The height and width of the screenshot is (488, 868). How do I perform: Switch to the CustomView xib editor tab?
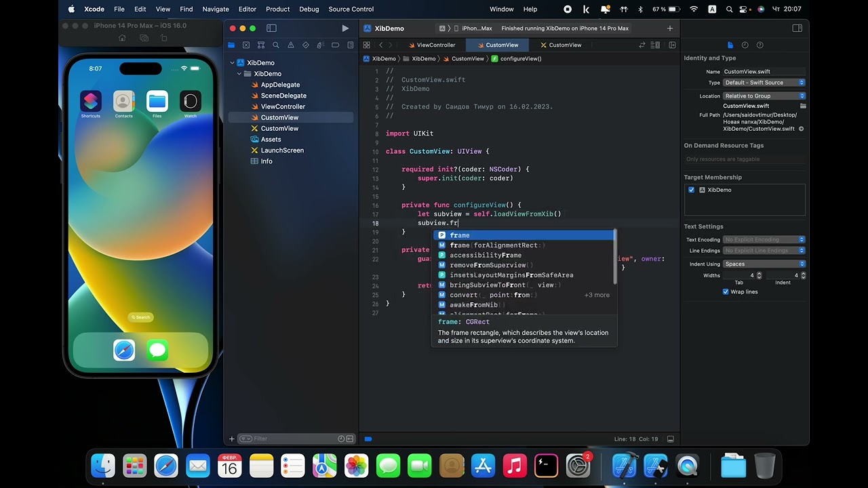[x=561, y=45]
